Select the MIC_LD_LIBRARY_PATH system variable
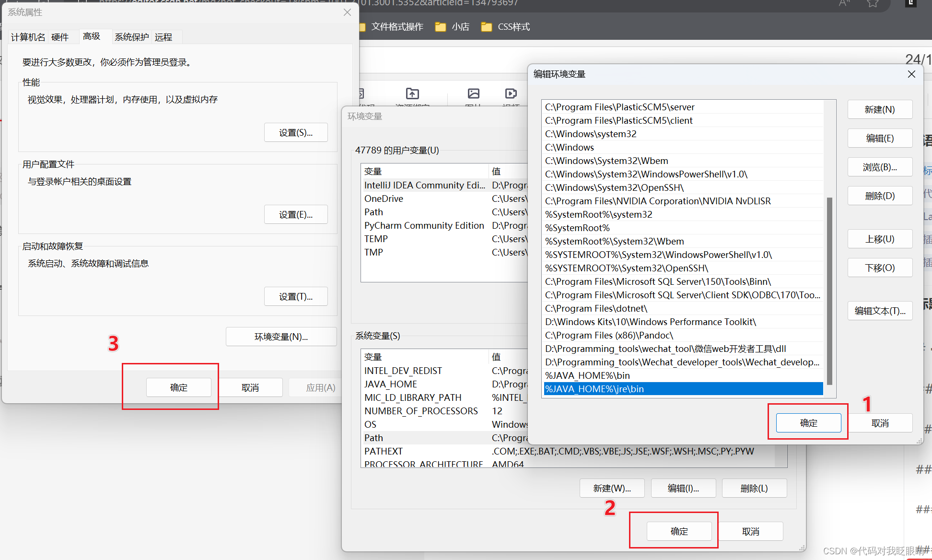Screen dimensions: 932x560 tap(444, 397)
